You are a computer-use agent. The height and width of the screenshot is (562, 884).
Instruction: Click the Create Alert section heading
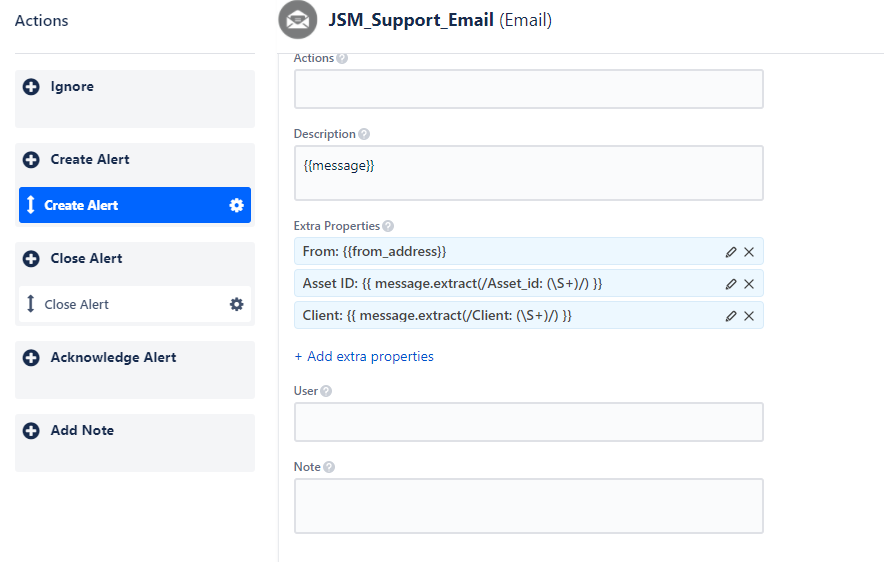(90, 160)
